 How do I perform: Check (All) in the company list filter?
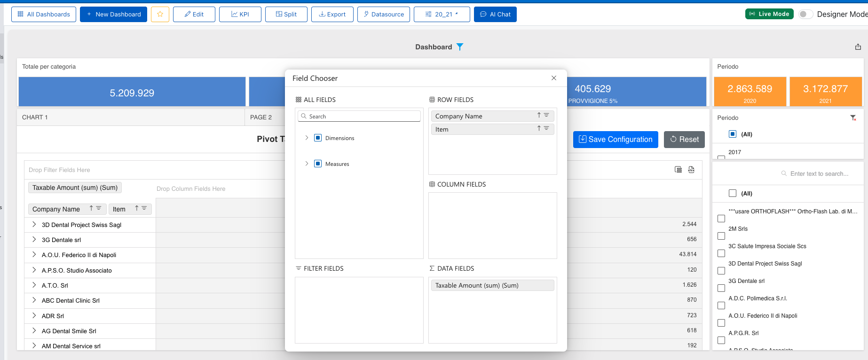pyautogui.click(x=733, y=193)
